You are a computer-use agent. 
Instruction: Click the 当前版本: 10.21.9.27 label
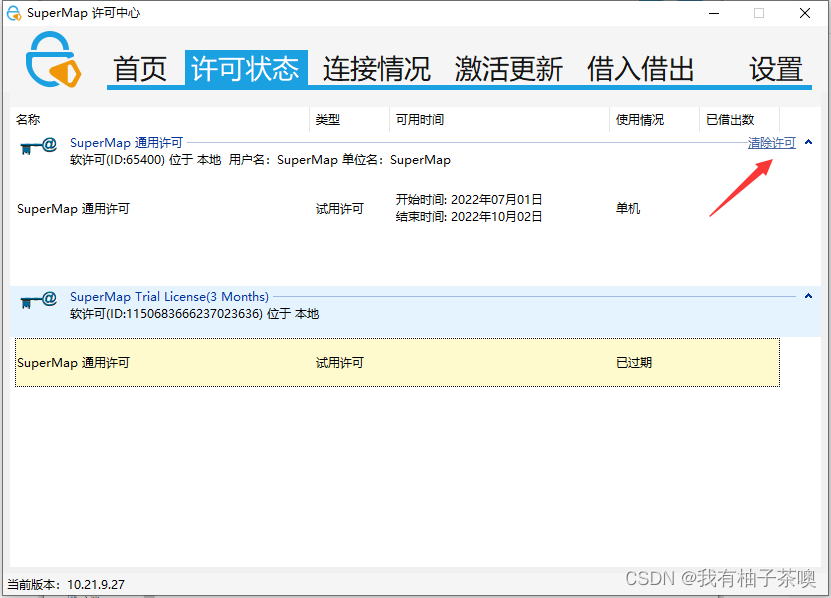click(66, 584)
